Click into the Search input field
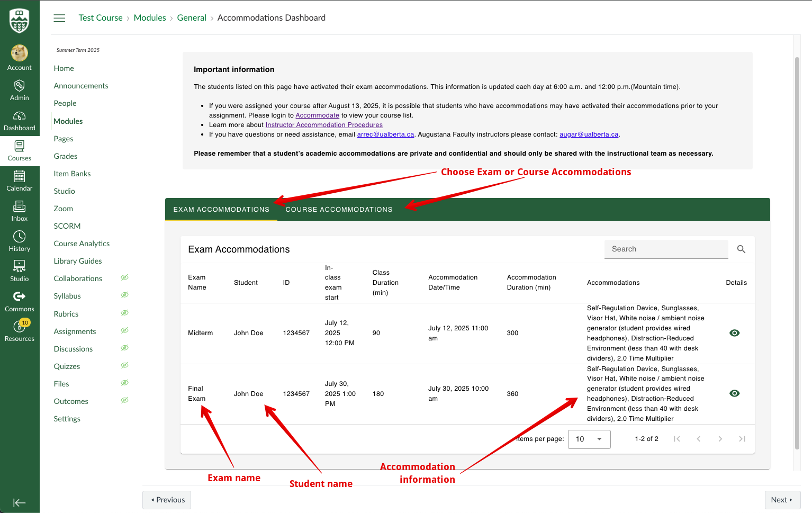 click(666, 249)
